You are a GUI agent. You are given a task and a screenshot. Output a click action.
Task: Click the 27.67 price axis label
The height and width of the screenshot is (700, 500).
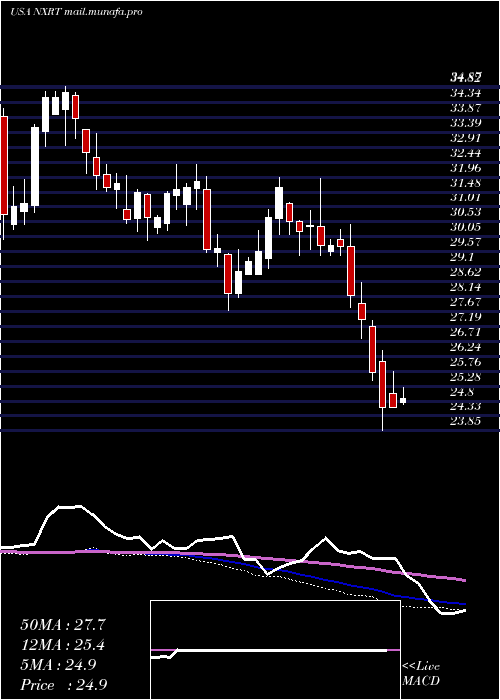click(x=465, y=302)
